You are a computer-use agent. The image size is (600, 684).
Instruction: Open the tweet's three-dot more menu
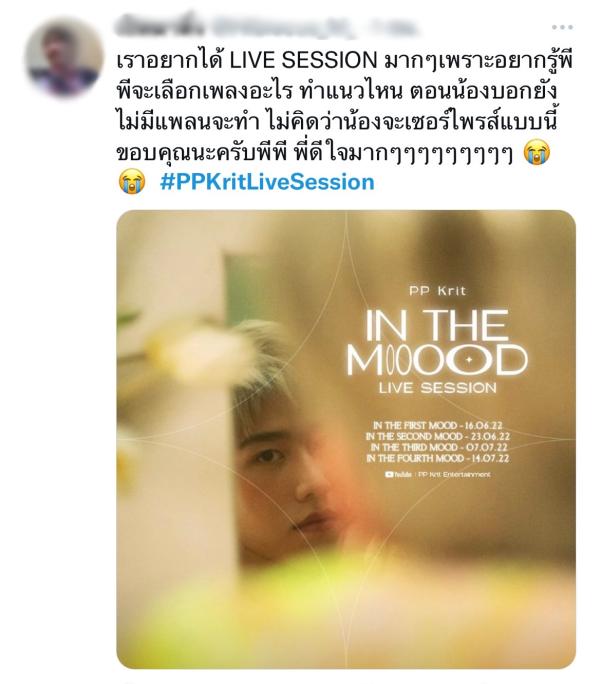tap(562, 27)
